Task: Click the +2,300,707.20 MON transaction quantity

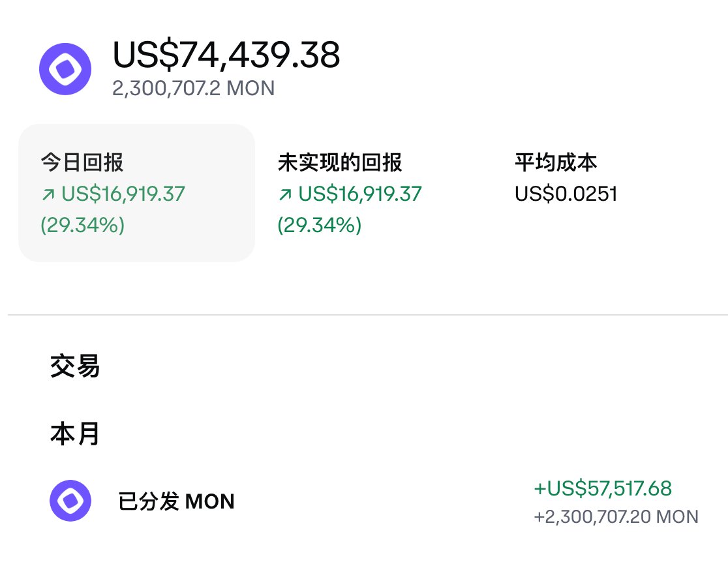Action: pos(616,517)
